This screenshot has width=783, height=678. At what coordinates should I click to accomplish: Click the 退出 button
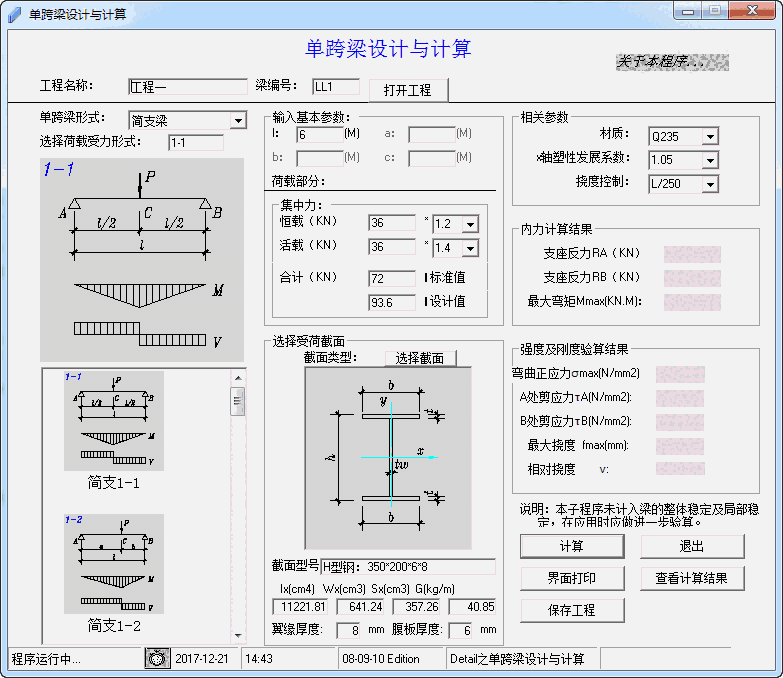pyautogui.click(x=692, y=546)
